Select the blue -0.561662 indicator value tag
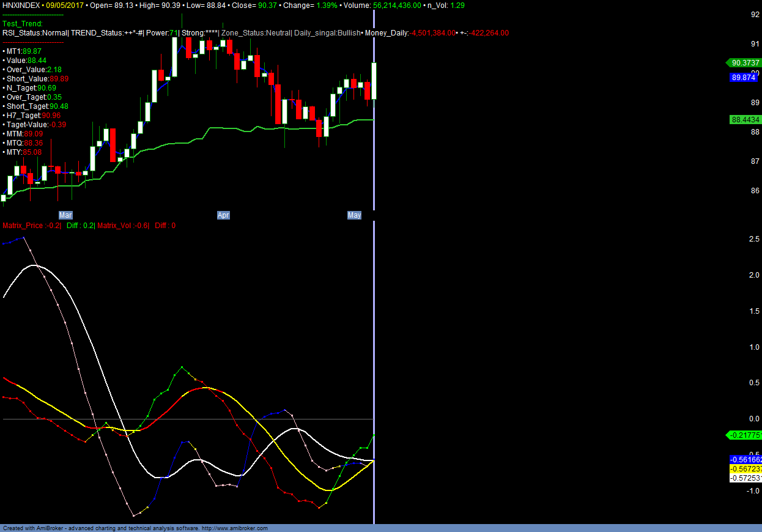Viewport: 762px width, 532px height. pyautogui.click(x=745, y=459)
